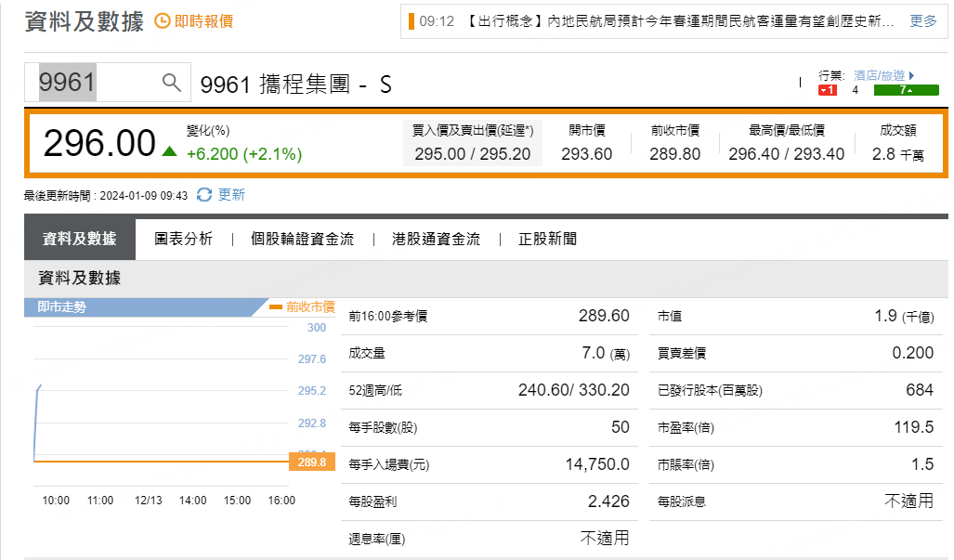This screenshot has height=560, width=954.
Task: Click the green up-arrow price indicator
Action: click(170, 151)
